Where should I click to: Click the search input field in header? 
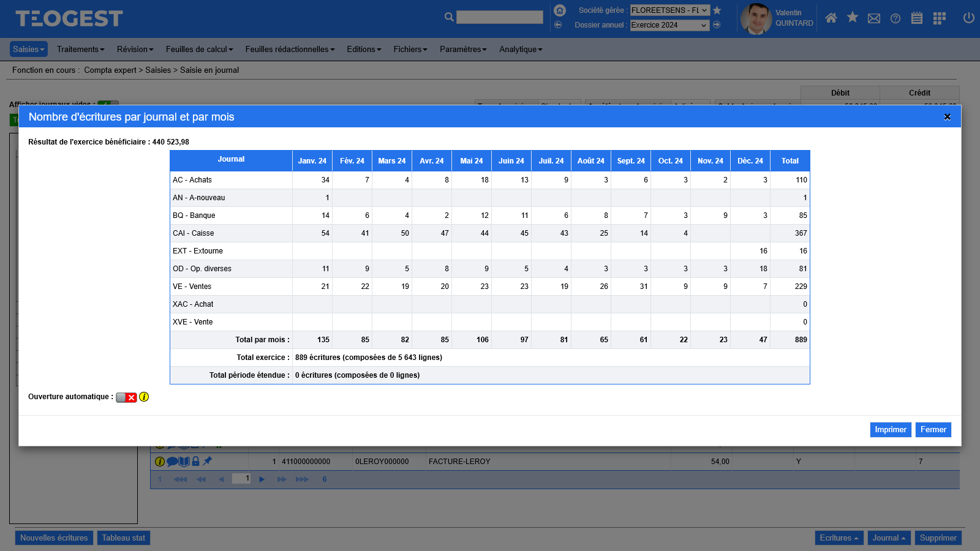pyautogui.click(x=500, y=17)
